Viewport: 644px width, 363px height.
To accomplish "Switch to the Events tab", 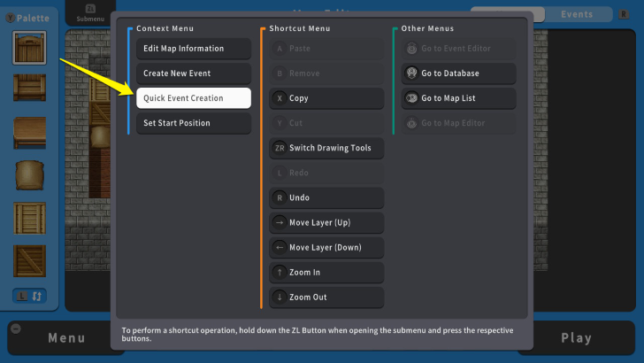I will coord(577,14).
